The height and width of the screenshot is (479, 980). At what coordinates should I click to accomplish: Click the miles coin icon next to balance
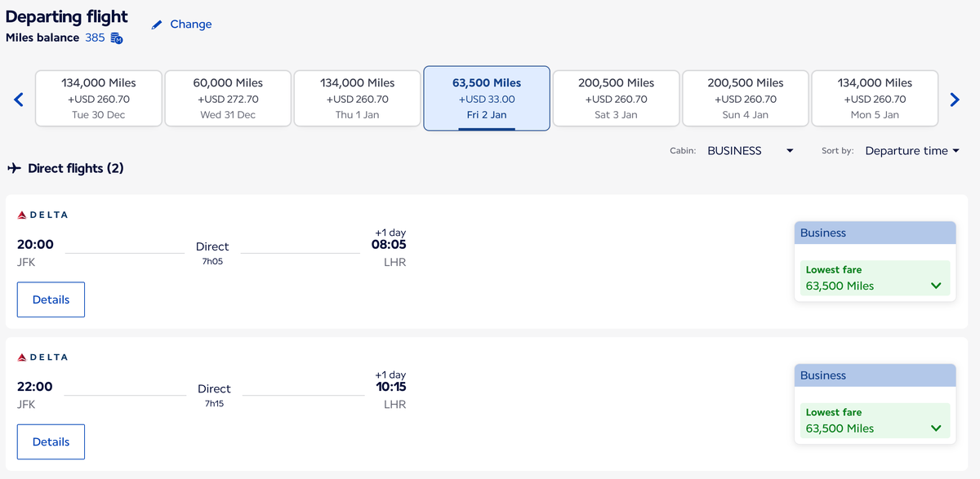117,38
